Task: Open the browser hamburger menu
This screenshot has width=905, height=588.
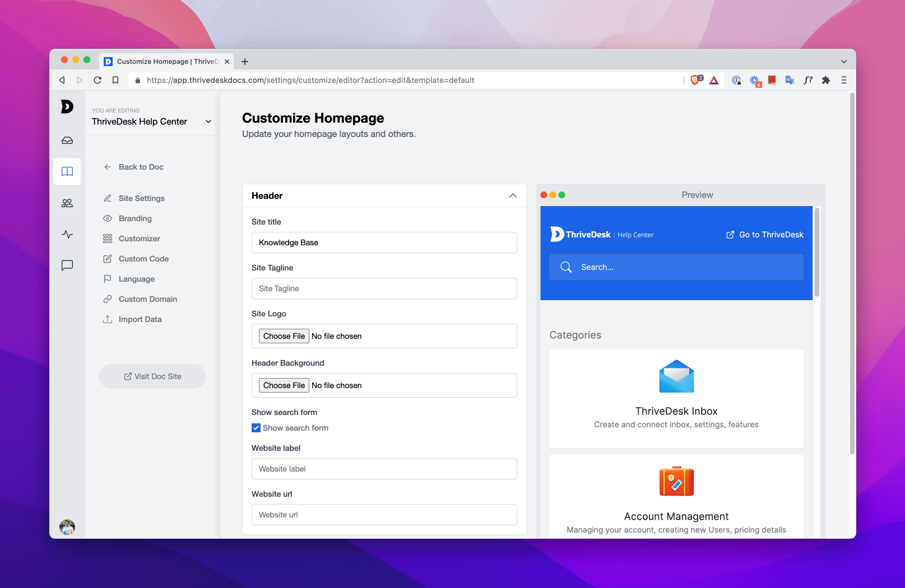Action: click(844, 80)
